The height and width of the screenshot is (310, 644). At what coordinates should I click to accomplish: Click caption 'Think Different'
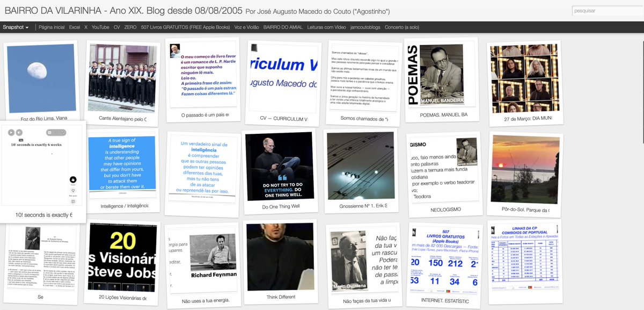[x=281, y=297]
